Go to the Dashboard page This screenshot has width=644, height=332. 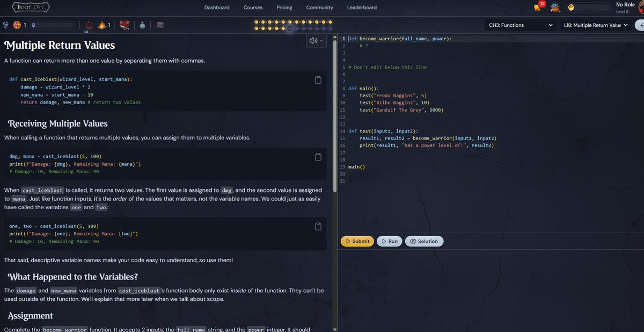click(217, 8)
